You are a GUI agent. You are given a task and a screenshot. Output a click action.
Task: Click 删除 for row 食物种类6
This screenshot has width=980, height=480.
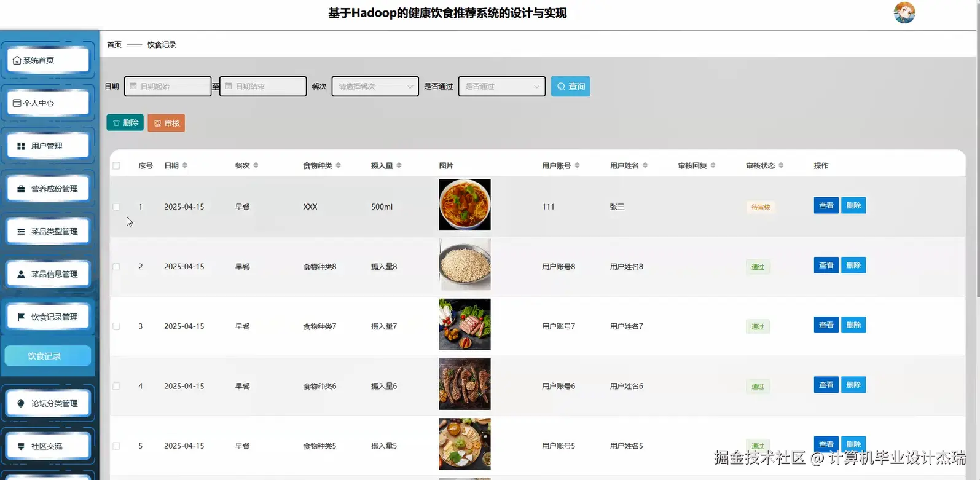pos(853,385)
